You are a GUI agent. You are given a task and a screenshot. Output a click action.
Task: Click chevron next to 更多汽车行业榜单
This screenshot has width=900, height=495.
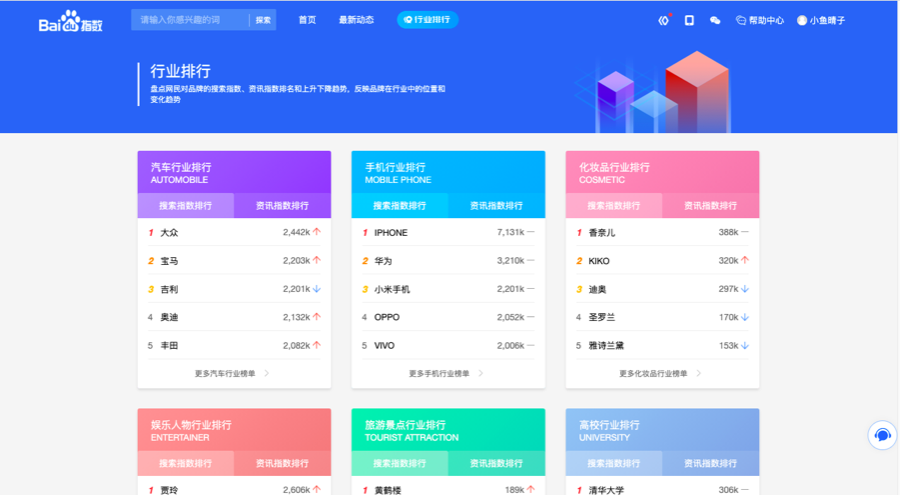pos(267,373)
